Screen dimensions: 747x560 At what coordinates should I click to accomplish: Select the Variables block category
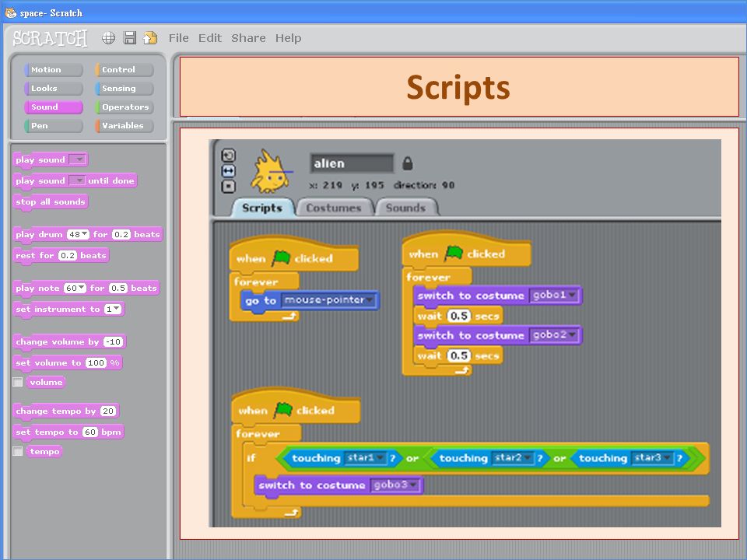pyautogui.click(x=124, y=126)
